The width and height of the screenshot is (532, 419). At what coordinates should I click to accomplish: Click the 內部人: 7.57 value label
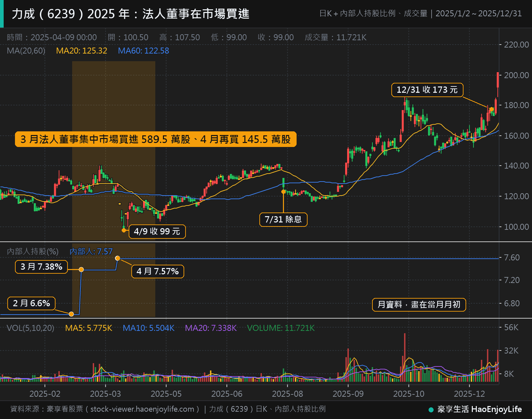tap(91, 252)
